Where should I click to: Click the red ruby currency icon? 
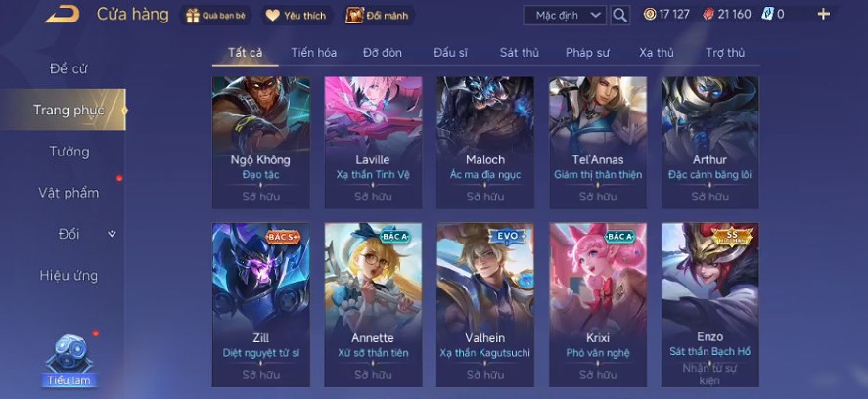[x=708, y=15]
